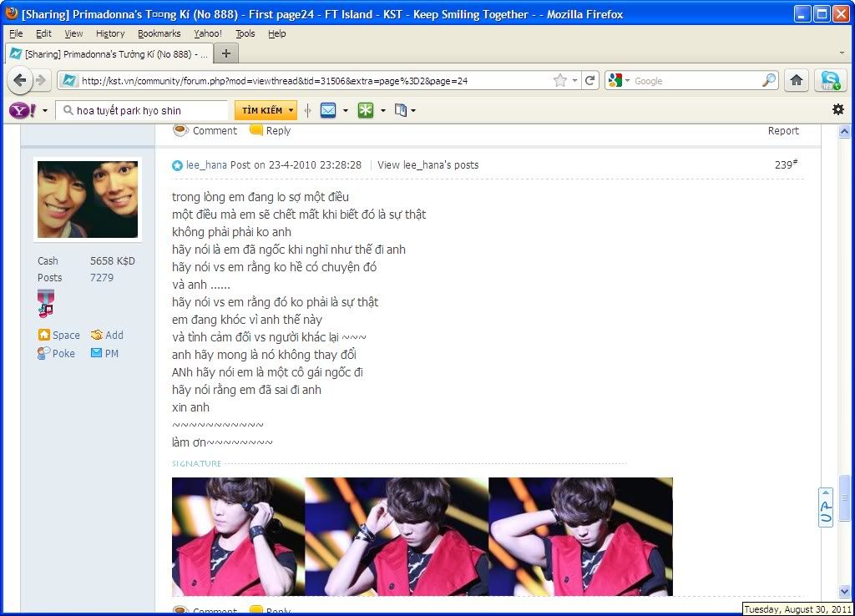
Task: Expand the green asterisk dropdown arrow
Action: [x=382, y=111]
